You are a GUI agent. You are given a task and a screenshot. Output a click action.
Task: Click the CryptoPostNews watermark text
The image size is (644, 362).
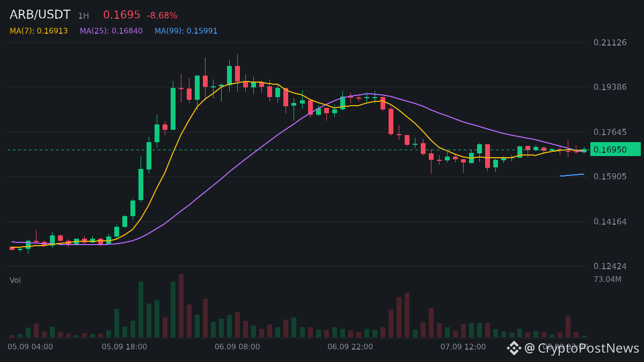point(582,348)
